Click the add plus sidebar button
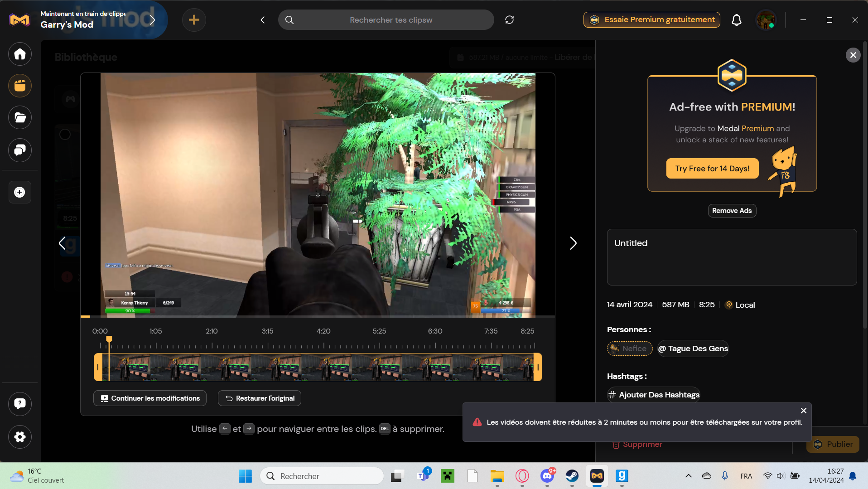Image resolution: width=868 pixels, height=489 pixels. (20, 192)
